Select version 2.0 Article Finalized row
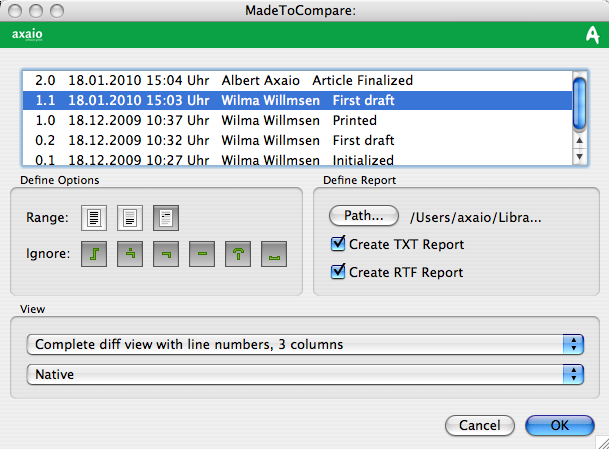Viewport: 609px width, 449px height. pyautogui.click(x=298, y=80)
